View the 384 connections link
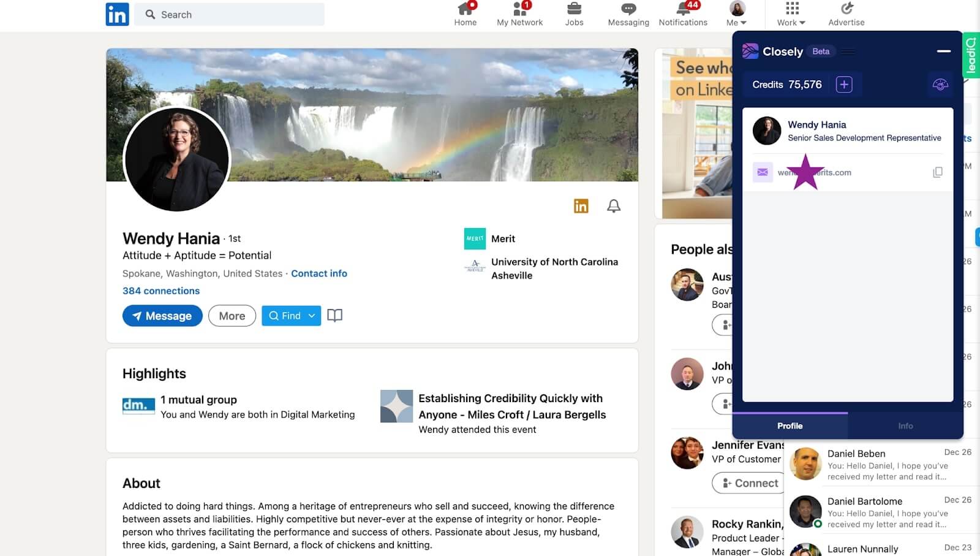Screen dimensions: 980x556 (161, 291)
